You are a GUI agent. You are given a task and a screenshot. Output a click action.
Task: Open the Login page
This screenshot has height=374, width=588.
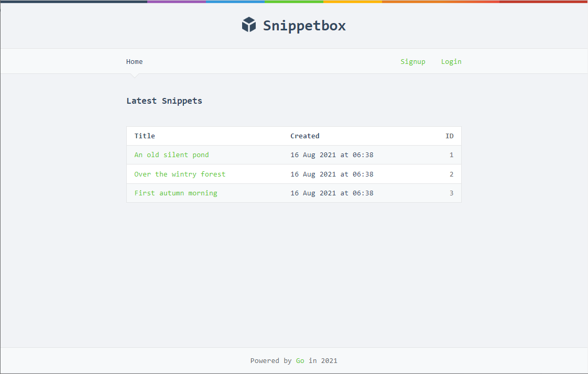click(451, 61)
